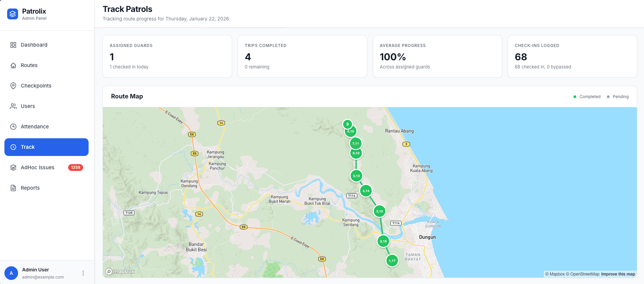Click the Attendance clock icon
The image size is (644, 284).
(13, 127)
